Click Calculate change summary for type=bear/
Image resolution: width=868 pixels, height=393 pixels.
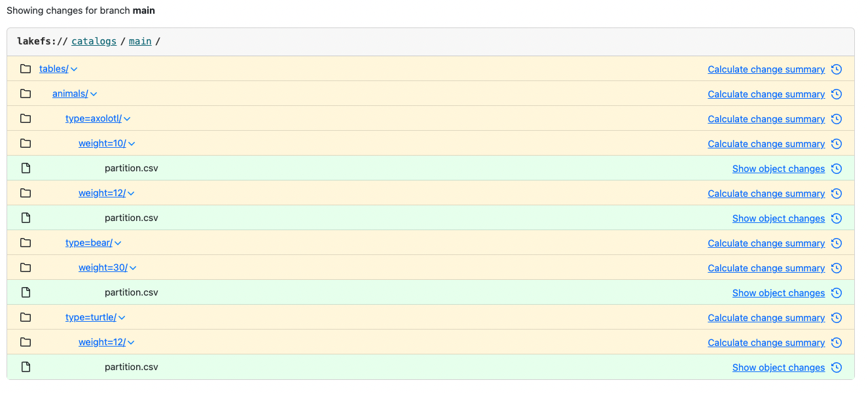click(x=766, y=243)
